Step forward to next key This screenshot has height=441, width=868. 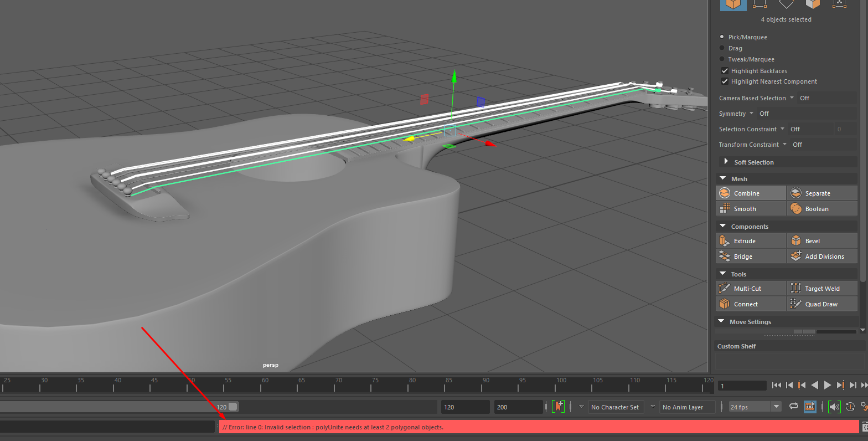(840, 385)
